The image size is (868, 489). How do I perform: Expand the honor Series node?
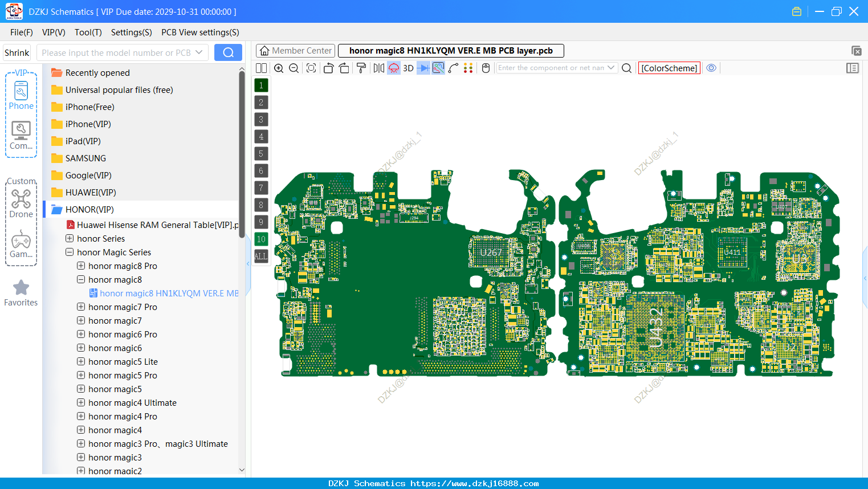click(70, 238)
